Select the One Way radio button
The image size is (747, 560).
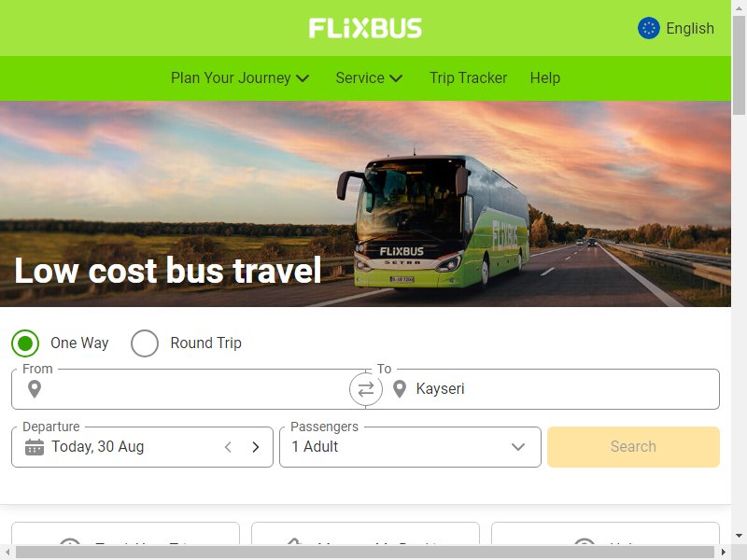(x=25, y=343)
